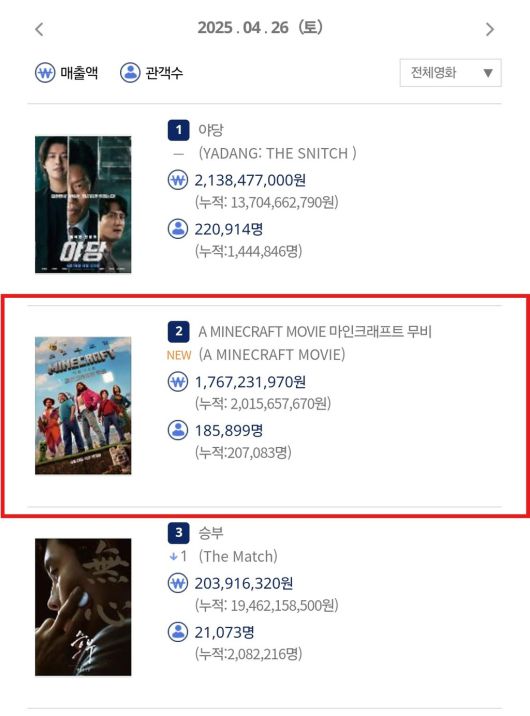
Task: Open the 야당 movie poster
Action: coord(83,205)
